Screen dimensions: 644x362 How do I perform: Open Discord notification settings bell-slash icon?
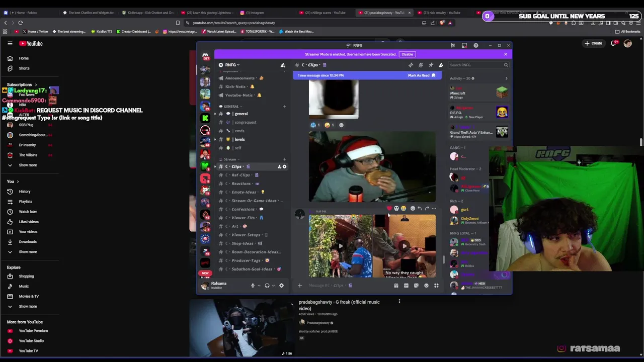[x=421, y=65]
